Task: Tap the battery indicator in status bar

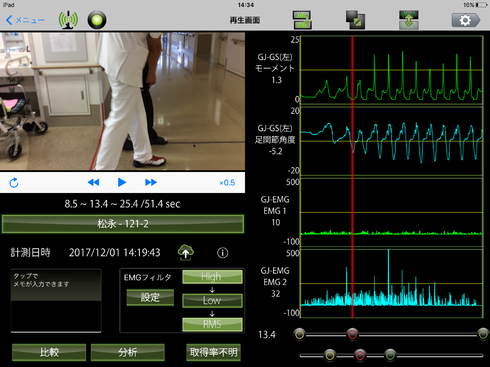Action: [481, 5]
